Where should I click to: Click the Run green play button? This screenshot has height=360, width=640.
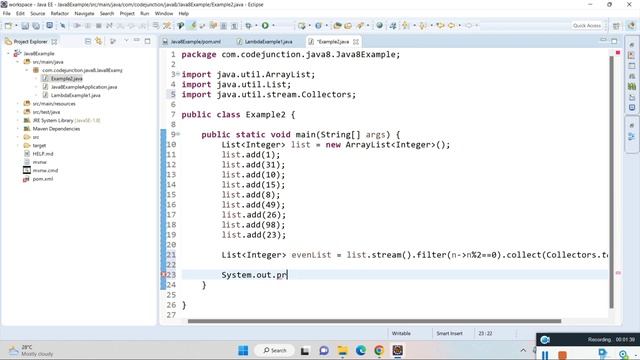click(265, 26)
